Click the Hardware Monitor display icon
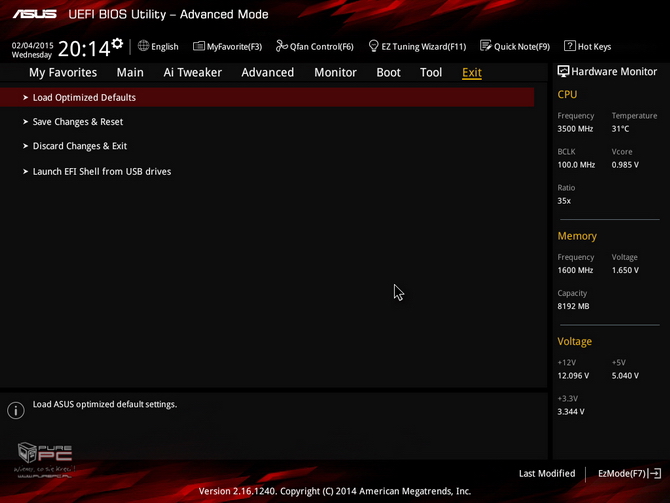The height and width of the screenshot is (503, 670). (x=563, y=72)
